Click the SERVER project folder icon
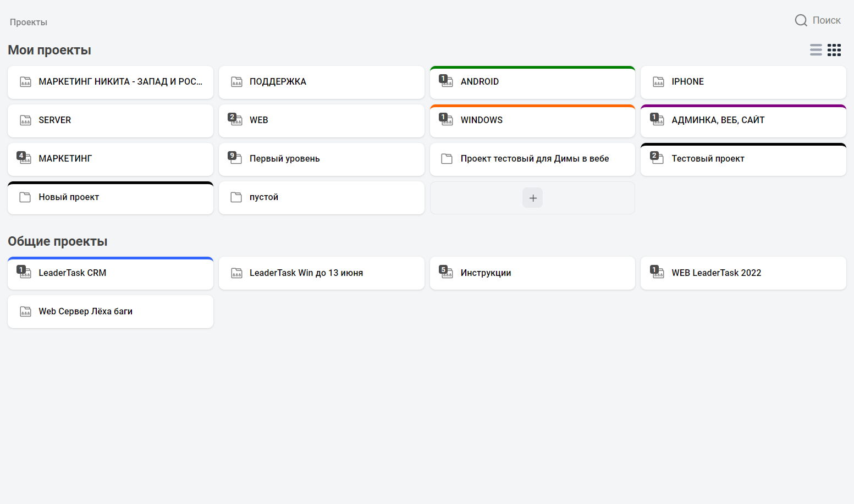This screenshot has width=854, height=504. (x=25, y=120)
